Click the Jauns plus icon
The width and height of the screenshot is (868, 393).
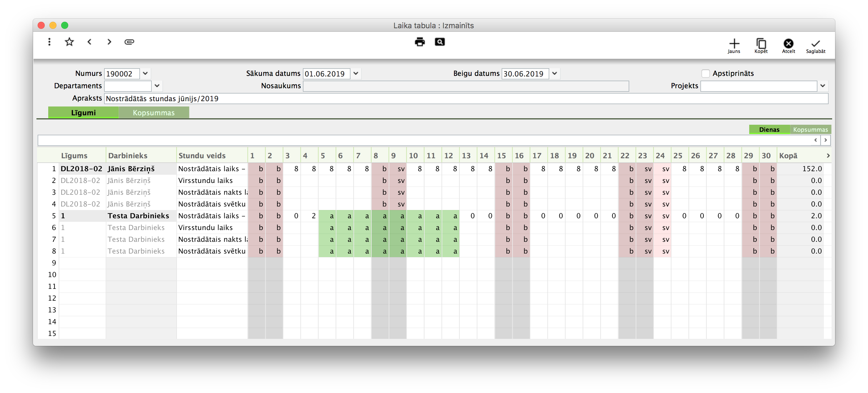[x=734, y=44]
